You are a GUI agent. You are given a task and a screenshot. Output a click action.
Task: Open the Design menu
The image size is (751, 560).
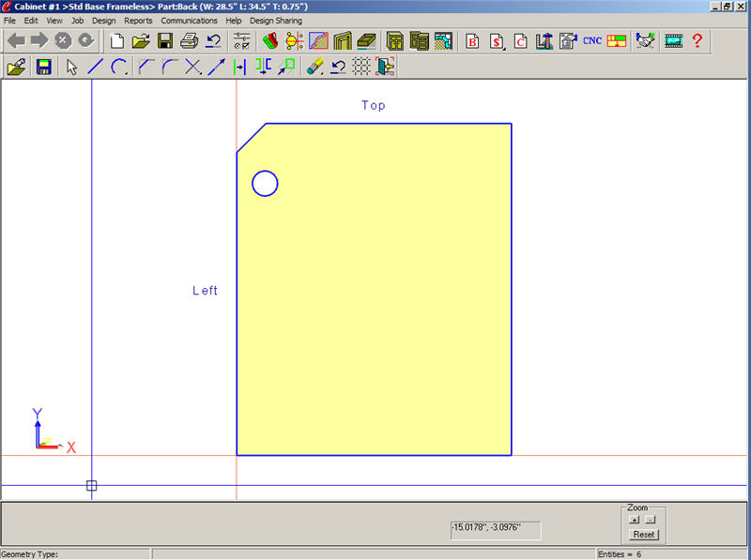tap(104, 21)
